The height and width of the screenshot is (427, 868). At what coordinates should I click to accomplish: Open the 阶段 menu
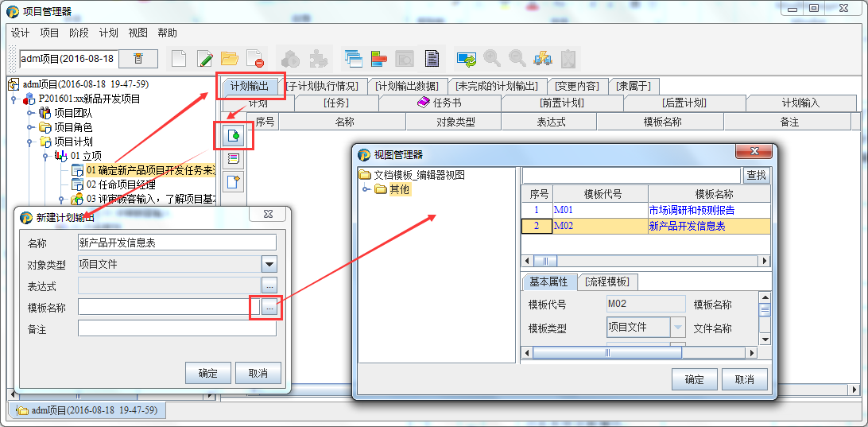pyautogui.click(x=79, y=33)
